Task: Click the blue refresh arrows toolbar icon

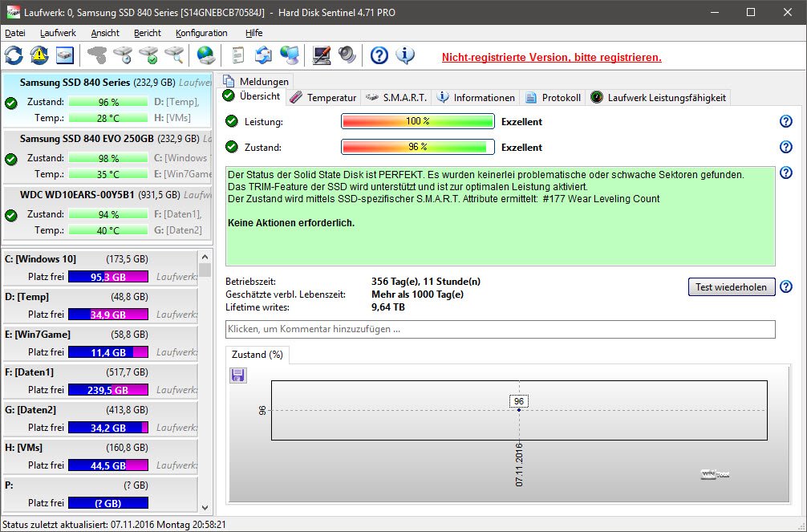Action: coord(14,55)
